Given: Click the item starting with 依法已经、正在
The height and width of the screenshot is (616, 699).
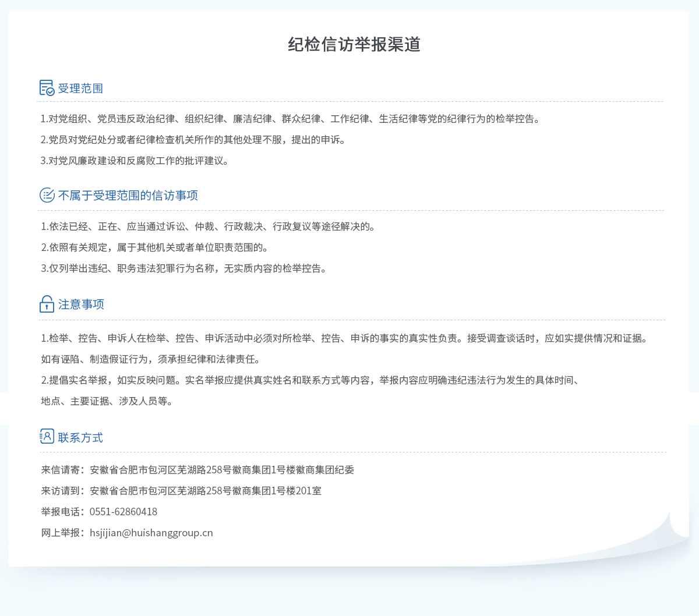Looking at the screenshot, I should coord(209,226).
